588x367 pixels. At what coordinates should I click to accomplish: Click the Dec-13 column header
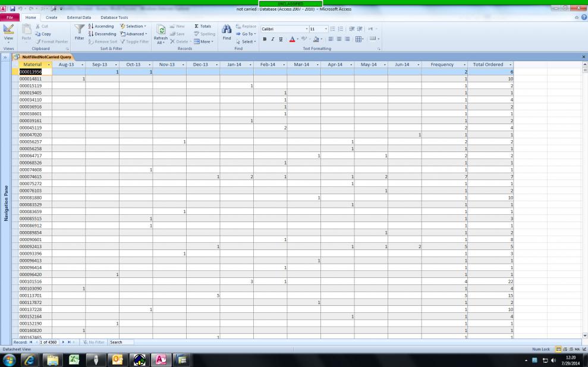coord(203,64)
